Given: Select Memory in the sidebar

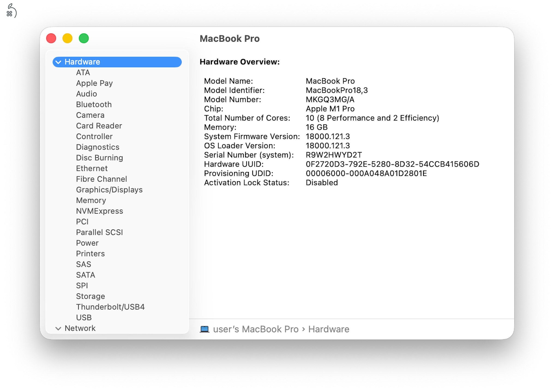Looking at the screenshot, I should (91, 200).
